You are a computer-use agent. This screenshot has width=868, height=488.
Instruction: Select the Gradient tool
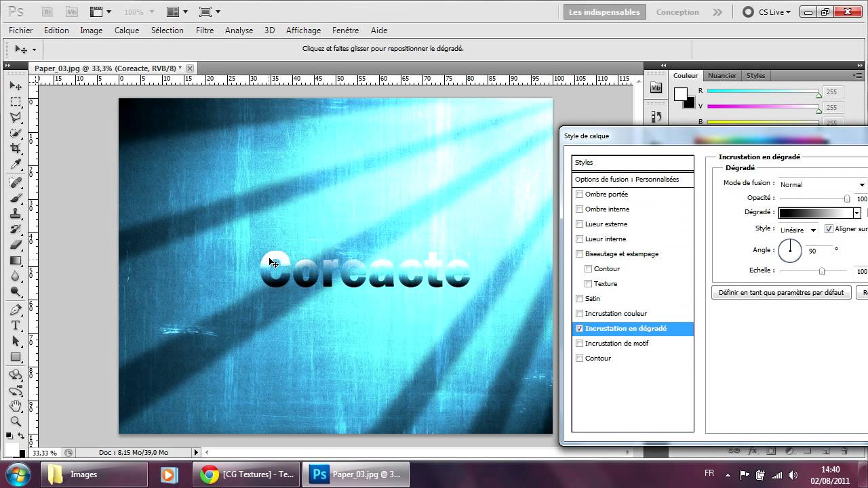[x=16, y=260]
